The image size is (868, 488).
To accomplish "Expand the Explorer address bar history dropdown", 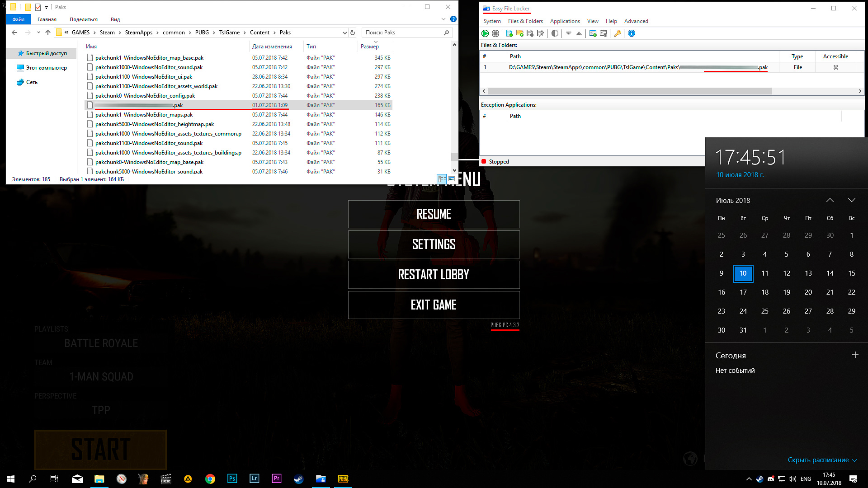I will click(x=344, y=33).
